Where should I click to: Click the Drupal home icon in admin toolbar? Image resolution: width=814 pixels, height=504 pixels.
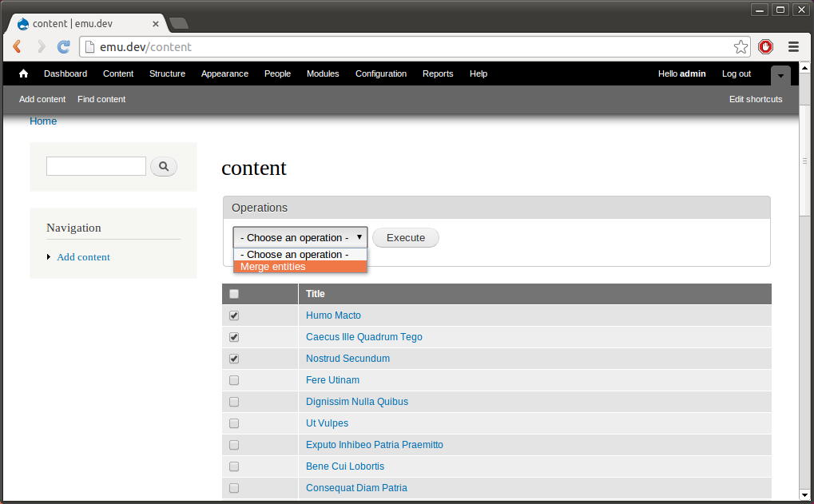click(22, 73)
